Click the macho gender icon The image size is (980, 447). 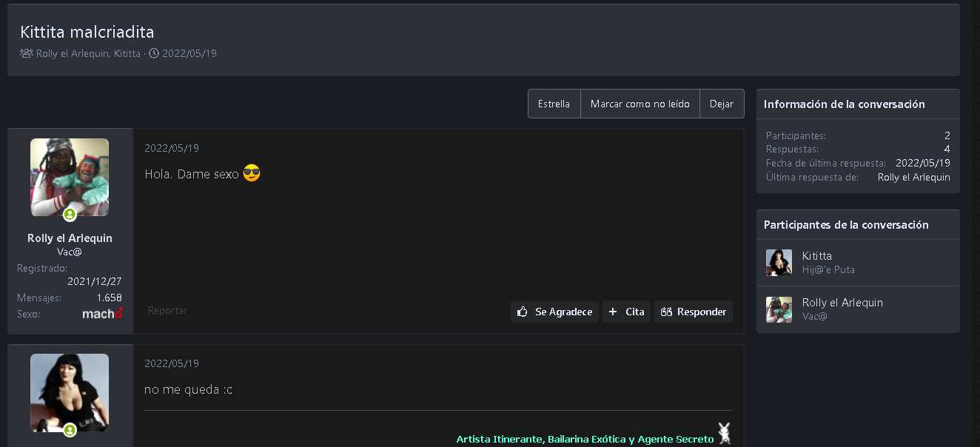coord(102,314)
